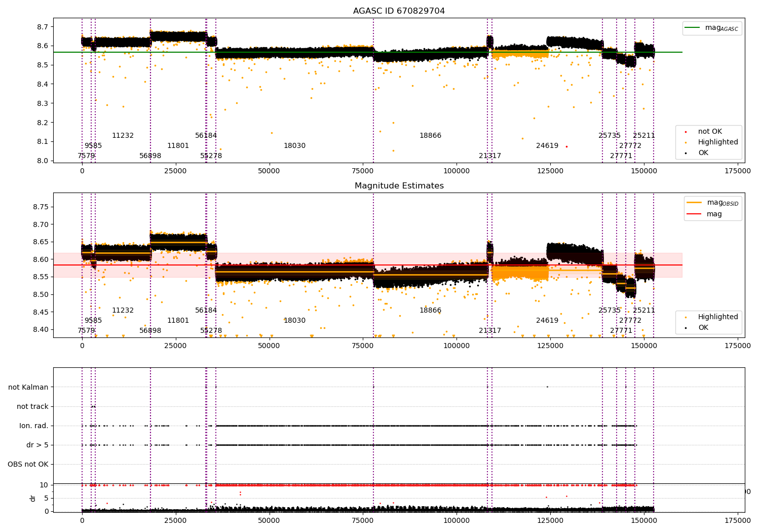Click OBSID label 11801 in the top plot
Screen dimensions: 760x532
coord(178,146)
